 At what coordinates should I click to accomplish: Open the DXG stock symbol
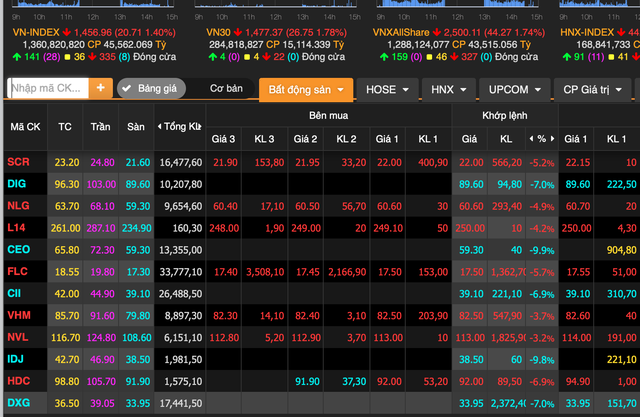click(x=19, y=403)
